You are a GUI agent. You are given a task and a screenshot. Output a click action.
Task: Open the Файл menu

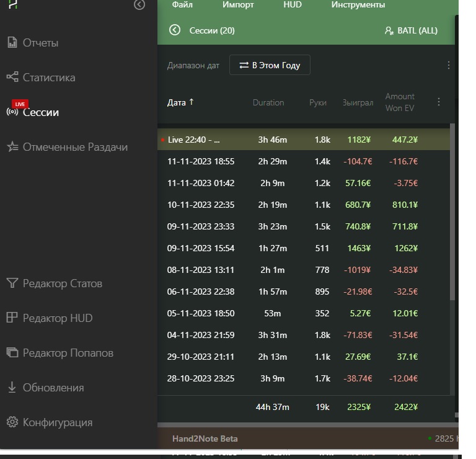[x=182, y=5]
